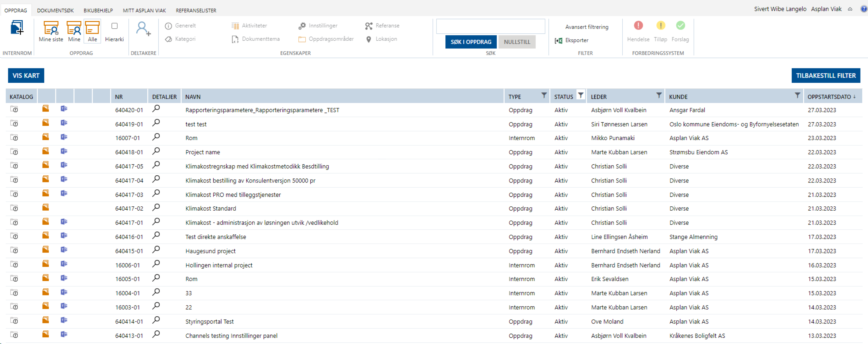This screenshot has width=868, height=344.
Task: Open orange folder icon for Klimakost Standard
Action: pos(46,207)
